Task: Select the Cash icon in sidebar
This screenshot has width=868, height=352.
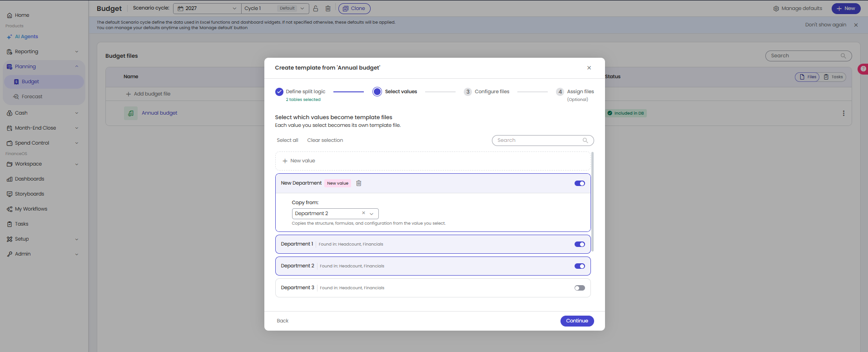Action: 10,113
